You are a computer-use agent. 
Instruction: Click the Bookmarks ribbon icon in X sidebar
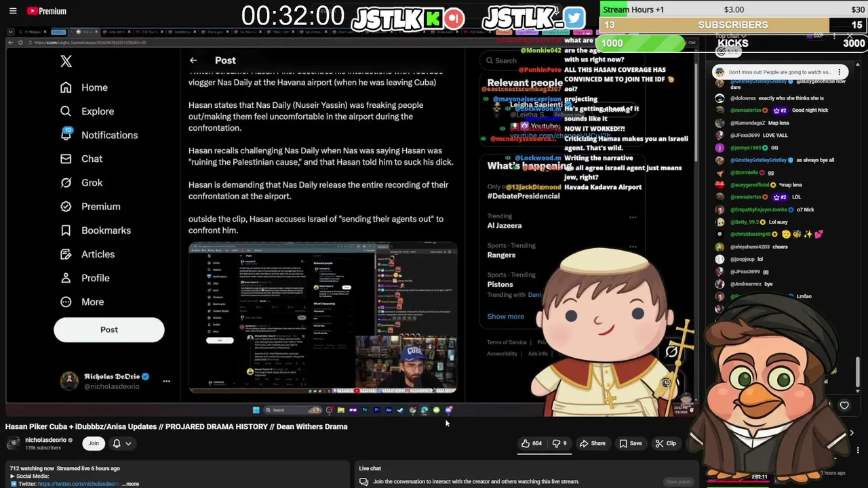click(66, 230)
